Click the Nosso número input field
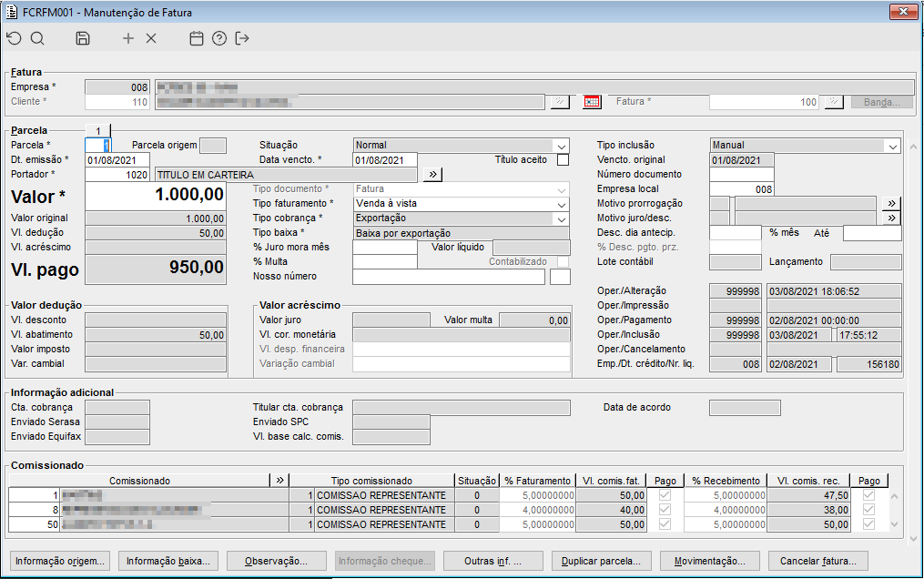Image resolution: width=924 pixels, height=579 pixels. (449, 276)
